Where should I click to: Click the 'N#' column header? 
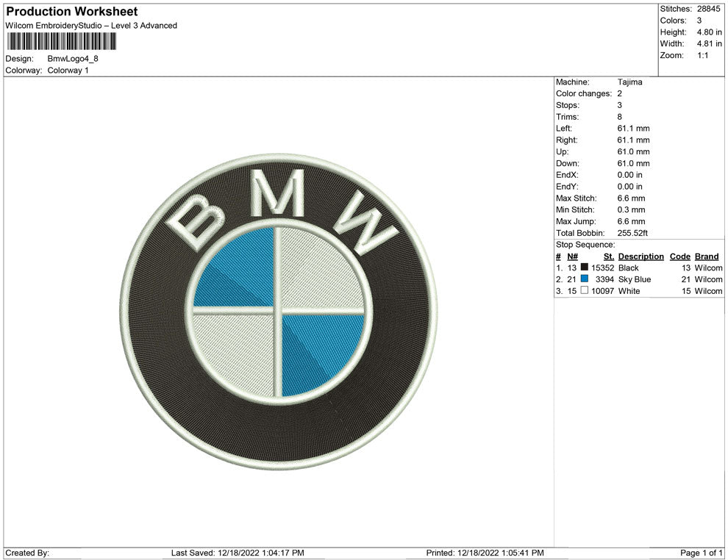click(x=572, y=256)
